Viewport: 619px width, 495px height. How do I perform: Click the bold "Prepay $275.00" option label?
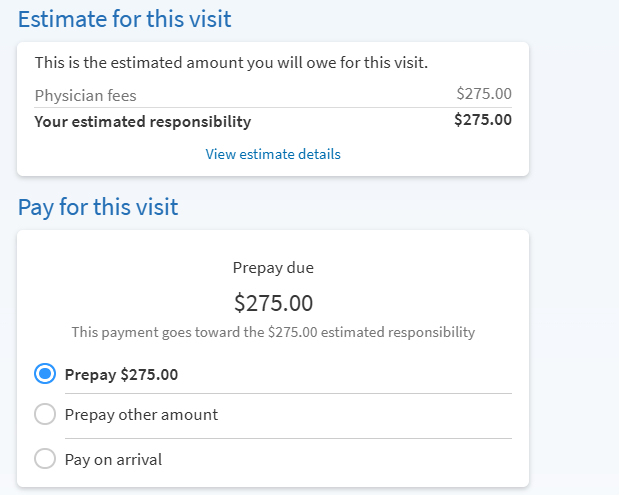(x=121, y=375)
